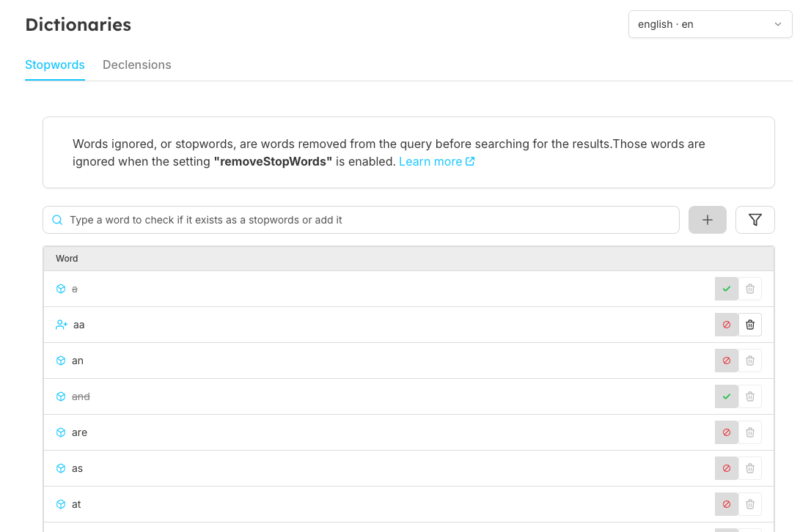811x532 pixels.
Task: Click the cube icon beside the struck-through "a"
Action: [61, 289]
